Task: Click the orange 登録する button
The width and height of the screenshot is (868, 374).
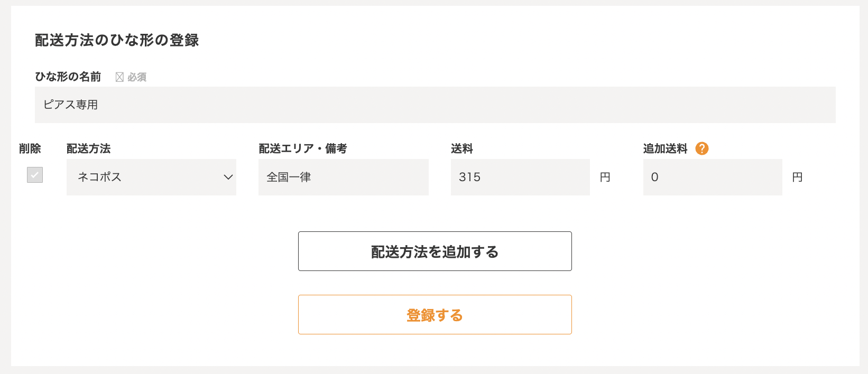Action: pyautogui.click(x=435, y=315)
